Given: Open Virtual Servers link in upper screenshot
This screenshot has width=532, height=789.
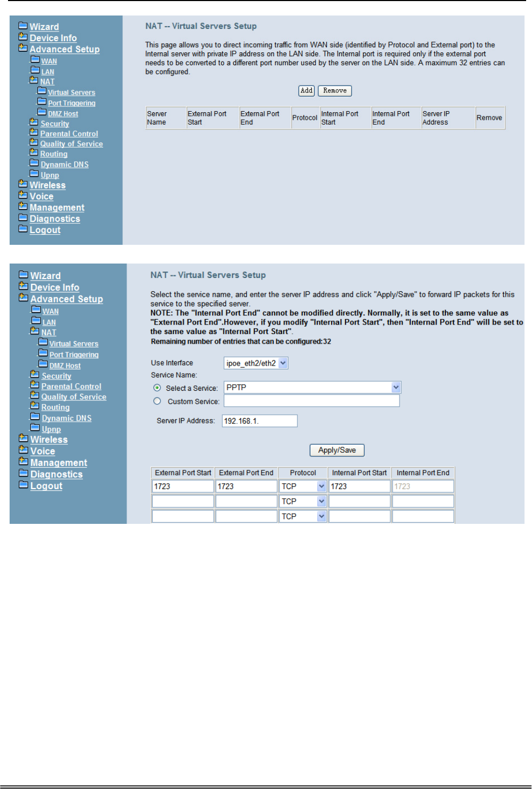Looking at the screenshot, I should (72, 92).
